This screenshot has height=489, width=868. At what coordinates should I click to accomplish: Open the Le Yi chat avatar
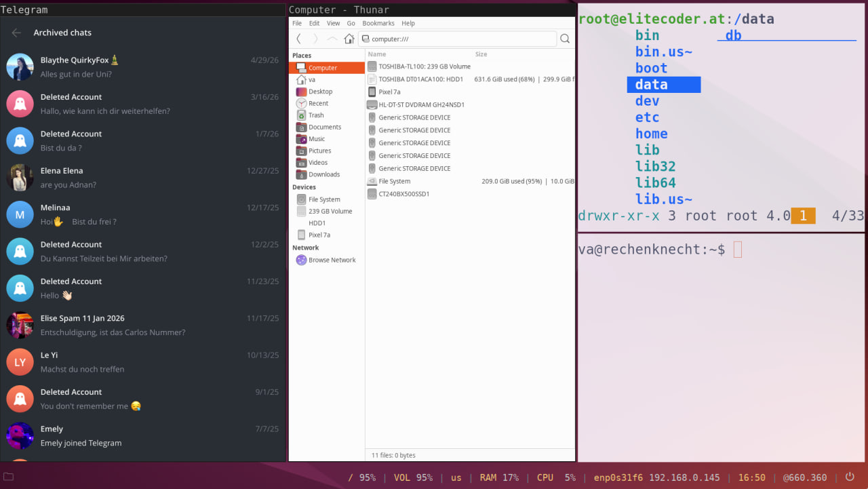click(x=20, y=362)
